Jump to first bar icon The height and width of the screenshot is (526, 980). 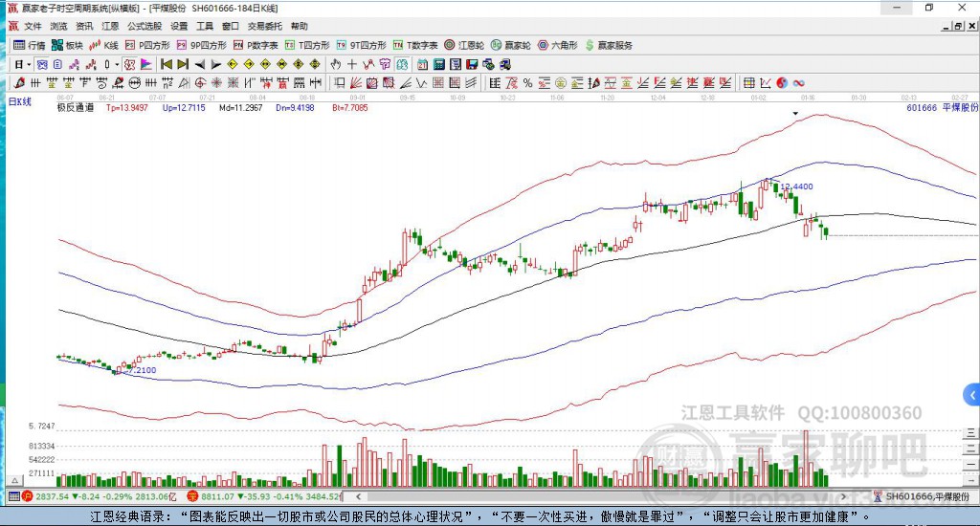coord(167,64)
